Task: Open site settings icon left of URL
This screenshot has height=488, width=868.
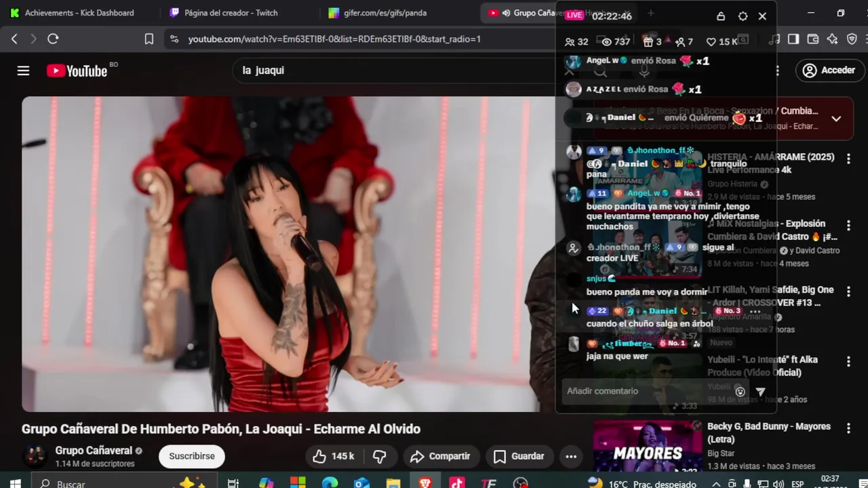Action: (174, 39)
